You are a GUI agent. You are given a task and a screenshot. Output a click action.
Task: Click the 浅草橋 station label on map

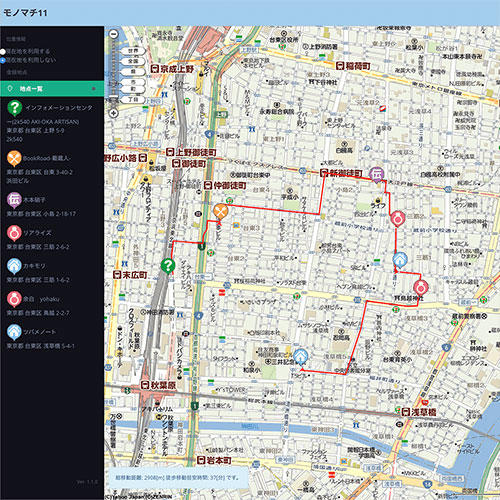tap(419, 412)
